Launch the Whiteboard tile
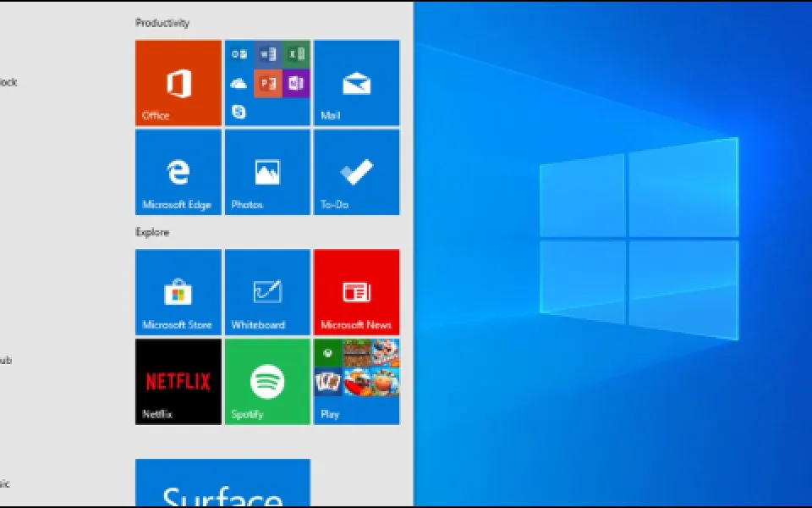The width and height of the screenshot is (812, 508). tap(267, 292)
